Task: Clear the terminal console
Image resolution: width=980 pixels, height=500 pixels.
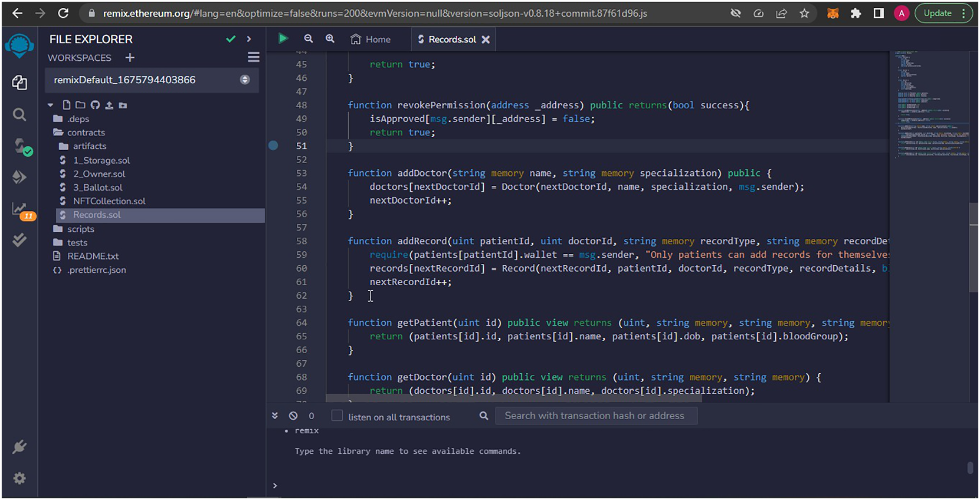Action: point(293,416)
